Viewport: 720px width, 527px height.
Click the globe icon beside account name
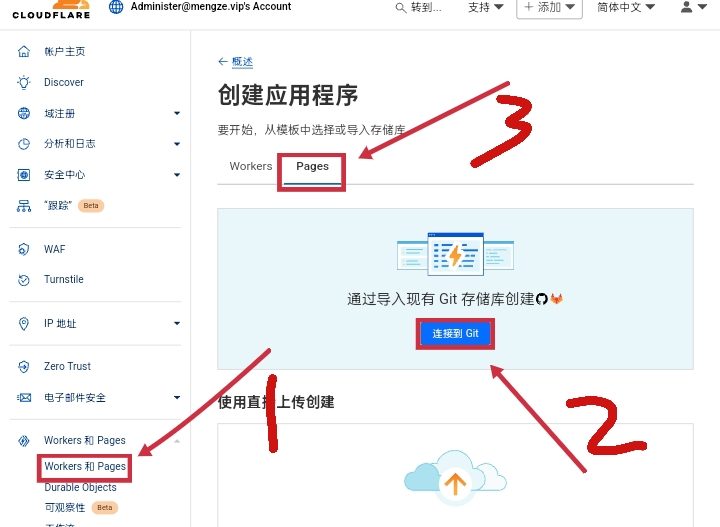click(115, 7)
